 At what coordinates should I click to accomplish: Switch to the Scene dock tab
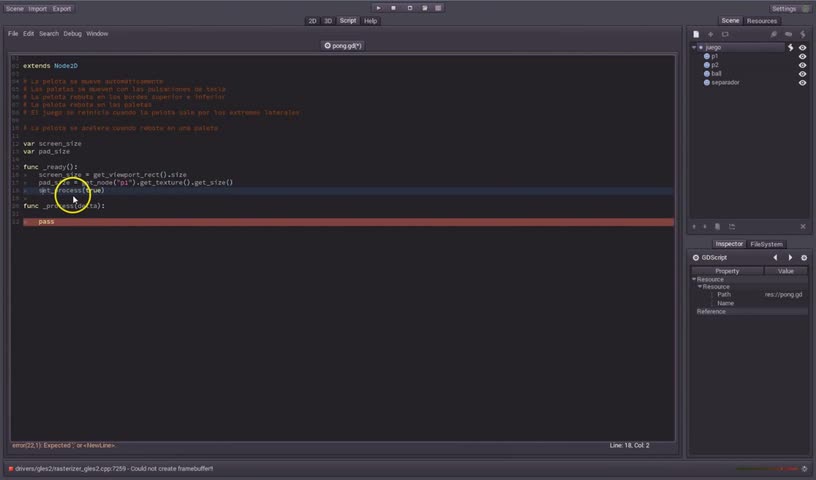click(730, 21)
